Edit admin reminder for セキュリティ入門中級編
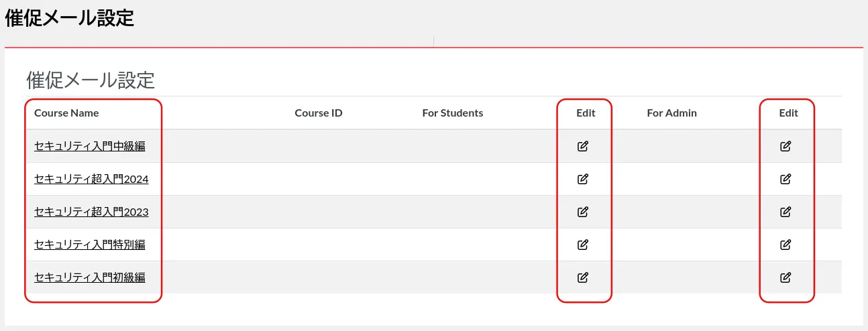 pyautogui.click(x=785, y=146)
